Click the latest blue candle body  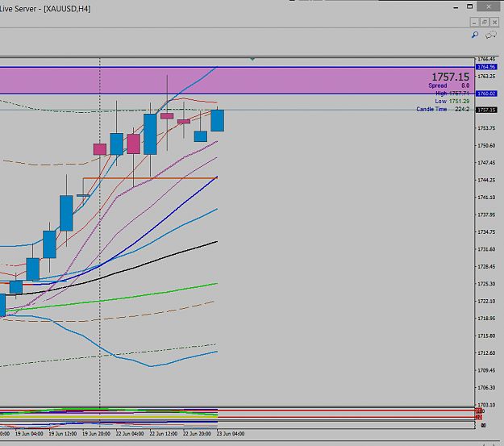[217, 120]
